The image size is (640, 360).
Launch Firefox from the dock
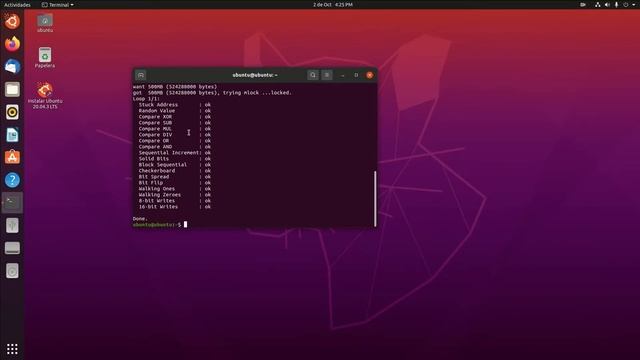pos(12,44)
